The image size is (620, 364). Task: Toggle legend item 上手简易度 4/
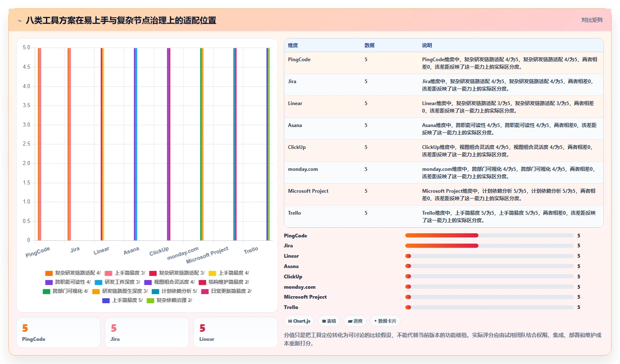229,273
